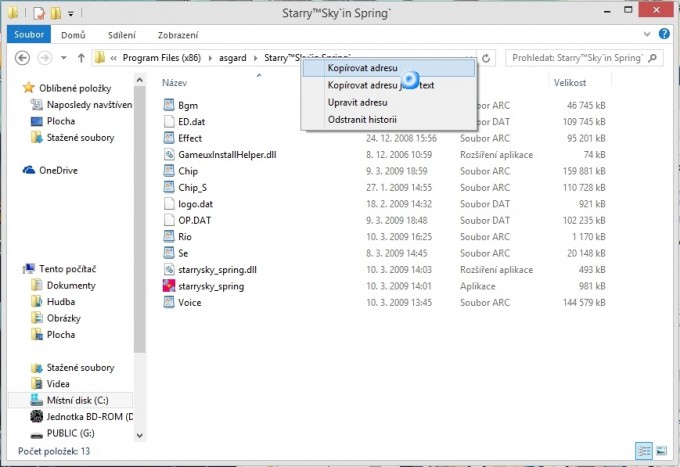The height and width of the screenshot is (467, 680).
Task: Select the Chip file icon
Action: [x=169, y=171]
